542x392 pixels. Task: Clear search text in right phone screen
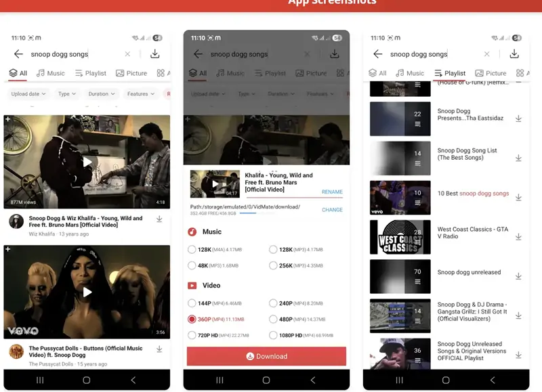(x=486, y=54)
